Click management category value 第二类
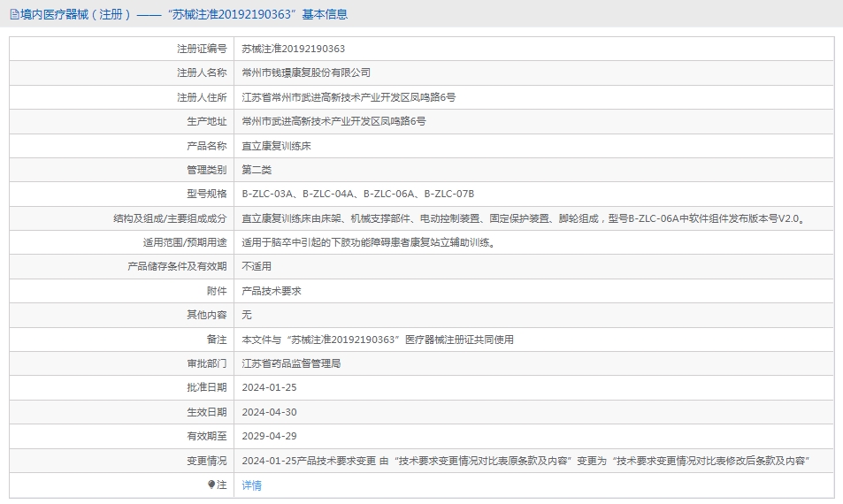 coord(257,170)
